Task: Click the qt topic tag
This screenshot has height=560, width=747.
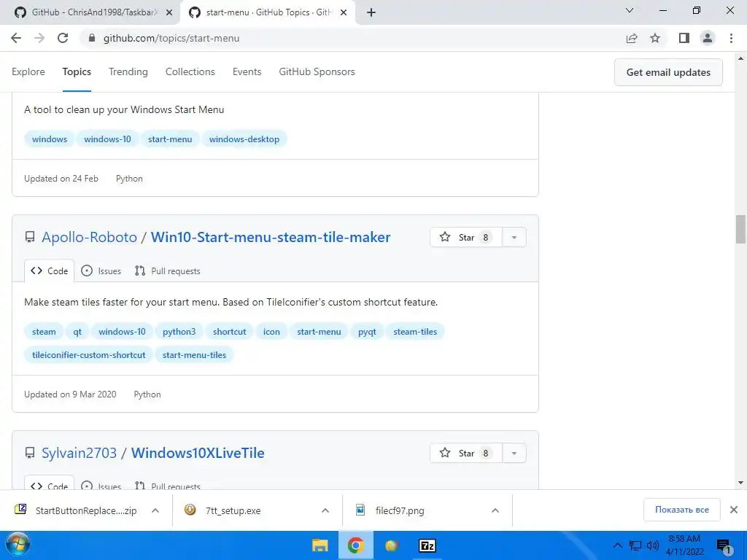Action: coord(77,332)
